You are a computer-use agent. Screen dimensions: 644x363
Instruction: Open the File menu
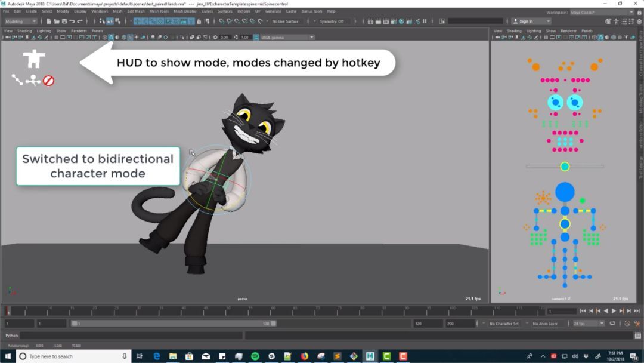click(6, 11)
